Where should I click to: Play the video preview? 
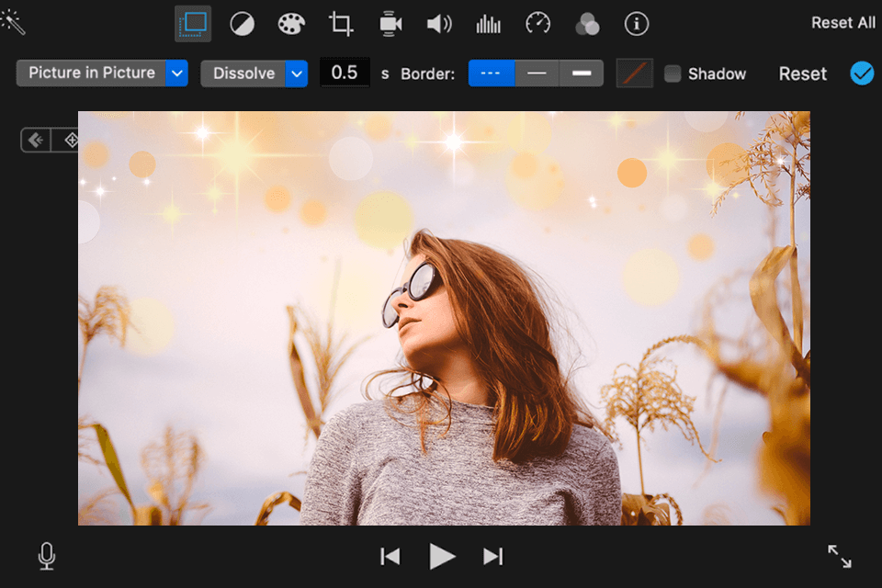pos(442,557)
